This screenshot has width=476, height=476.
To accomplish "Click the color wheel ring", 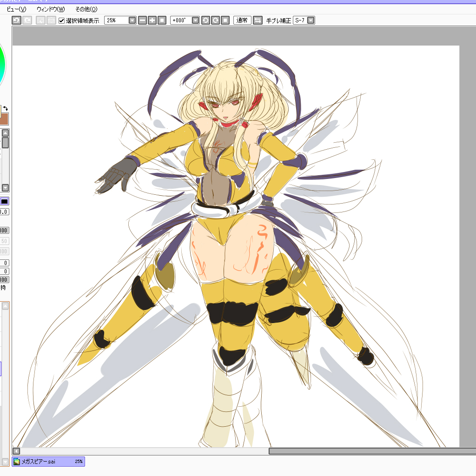I will point(3,64).
